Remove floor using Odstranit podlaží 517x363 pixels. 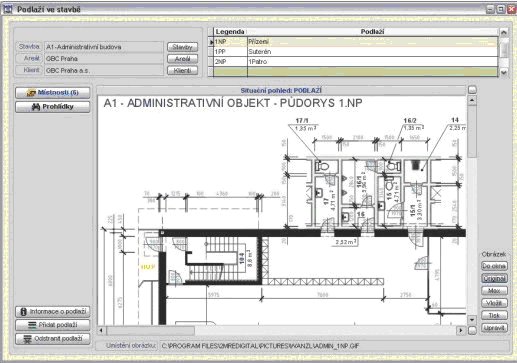pyautogui.click(x=53, y=339)
